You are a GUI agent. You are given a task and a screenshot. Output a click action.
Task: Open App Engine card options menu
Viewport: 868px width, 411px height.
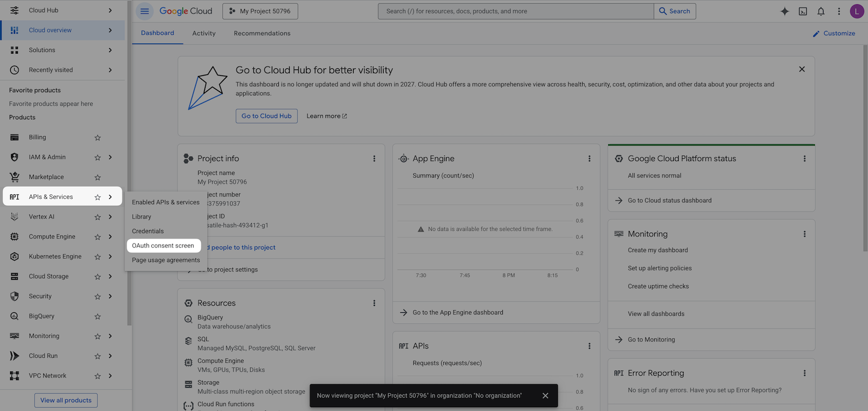(589, 158)
